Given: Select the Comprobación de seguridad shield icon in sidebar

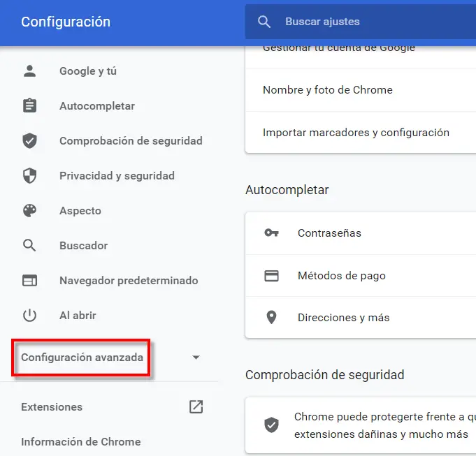Looking at the screenshot, I should 29,141.
